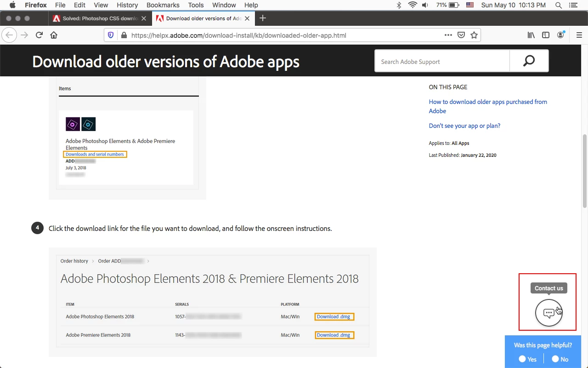
Task: Switch to Solved: Photoshop CS5 tab
Action: click(x=100, y=18)
